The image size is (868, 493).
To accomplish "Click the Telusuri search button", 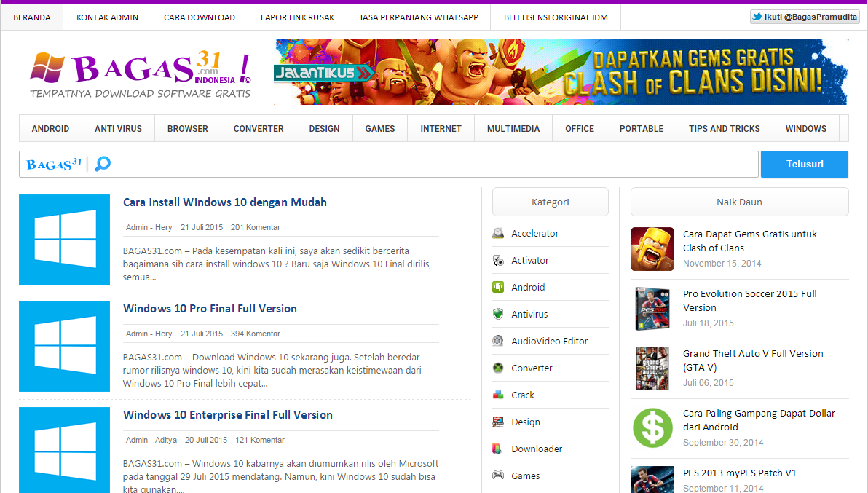I will 805,164.
